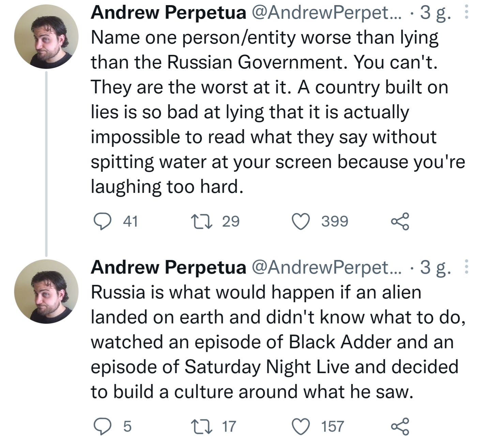Retweet the Black Adder alien tweet
489x448 pixels.
point(202,427)
